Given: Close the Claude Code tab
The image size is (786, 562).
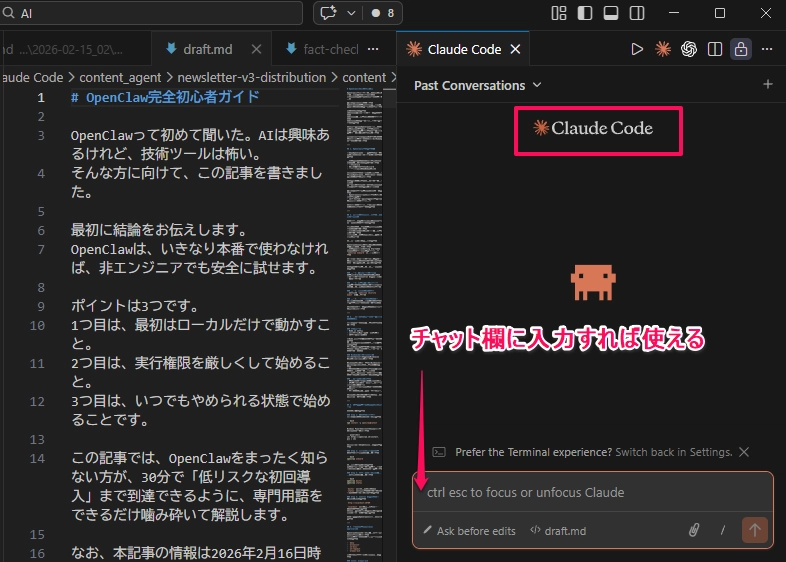Looking at the screenshot, I should pos(515,49).
